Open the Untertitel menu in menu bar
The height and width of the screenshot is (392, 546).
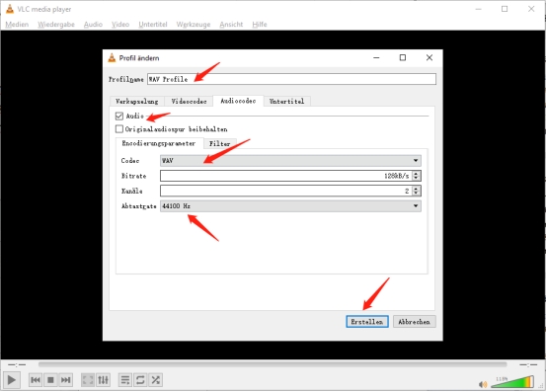pos(152,25)
